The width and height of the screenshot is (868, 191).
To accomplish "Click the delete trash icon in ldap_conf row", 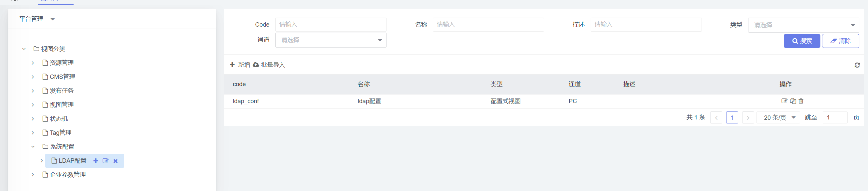I will (x=801, y=101).
